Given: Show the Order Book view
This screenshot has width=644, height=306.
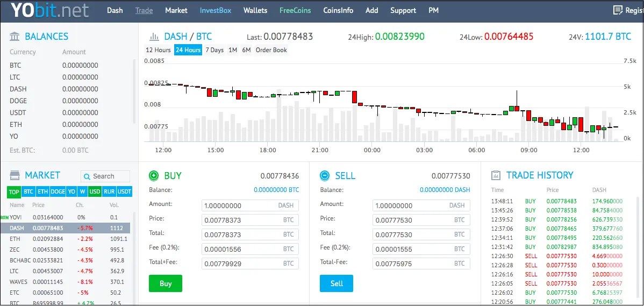Looking at the screenshot, I should coord(271,50).
